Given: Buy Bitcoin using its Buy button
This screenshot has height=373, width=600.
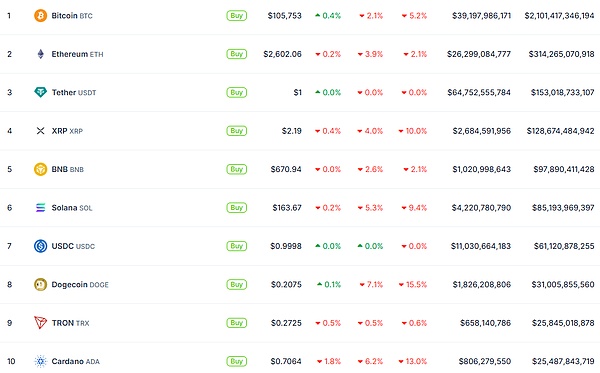Looking at the screenshot, I should (236, 16).
